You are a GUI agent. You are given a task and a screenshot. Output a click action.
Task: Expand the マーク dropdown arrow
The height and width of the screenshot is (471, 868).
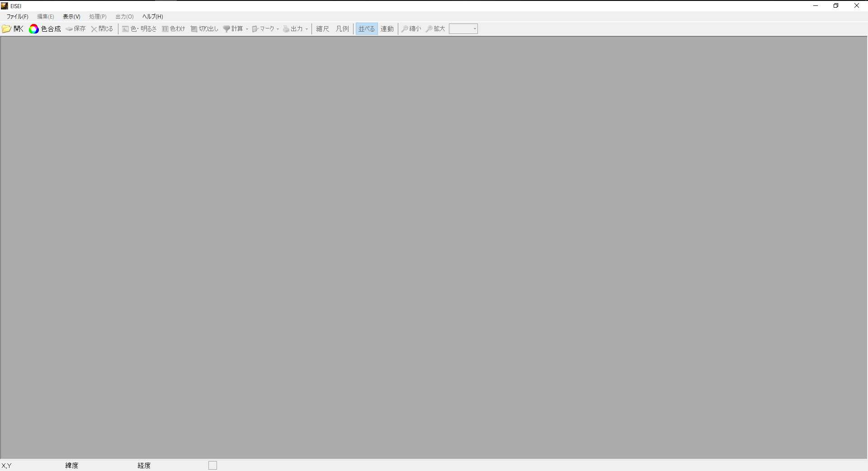[278, 29]
